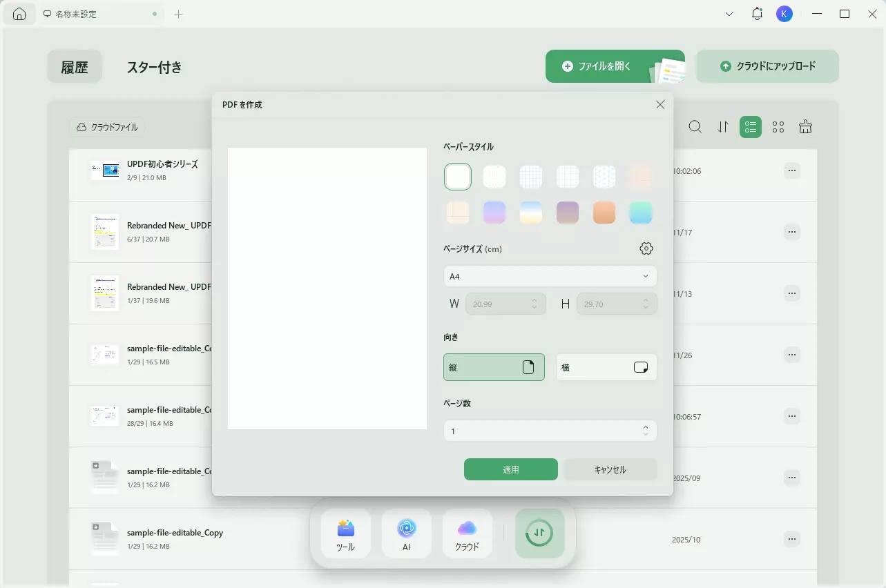
Task: Switch to the 履歴 tab
Action: 75,66
